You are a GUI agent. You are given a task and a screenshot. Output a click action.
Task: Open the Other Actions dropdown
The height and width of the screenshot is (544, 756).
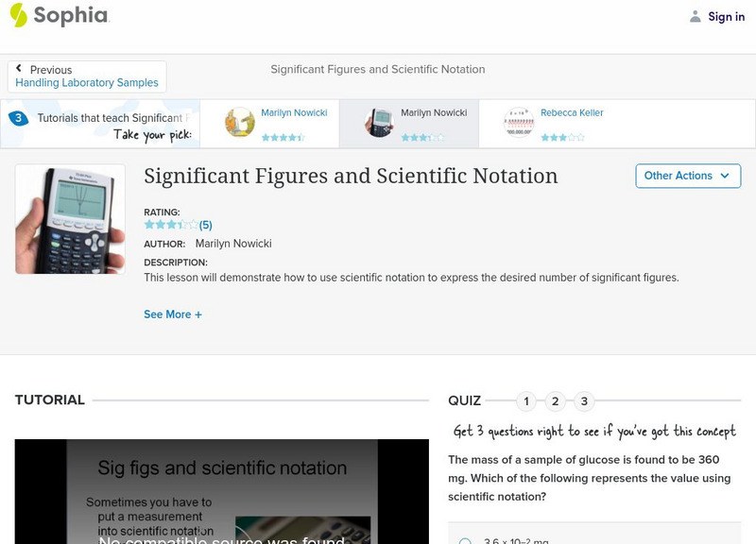pos(688,176)
